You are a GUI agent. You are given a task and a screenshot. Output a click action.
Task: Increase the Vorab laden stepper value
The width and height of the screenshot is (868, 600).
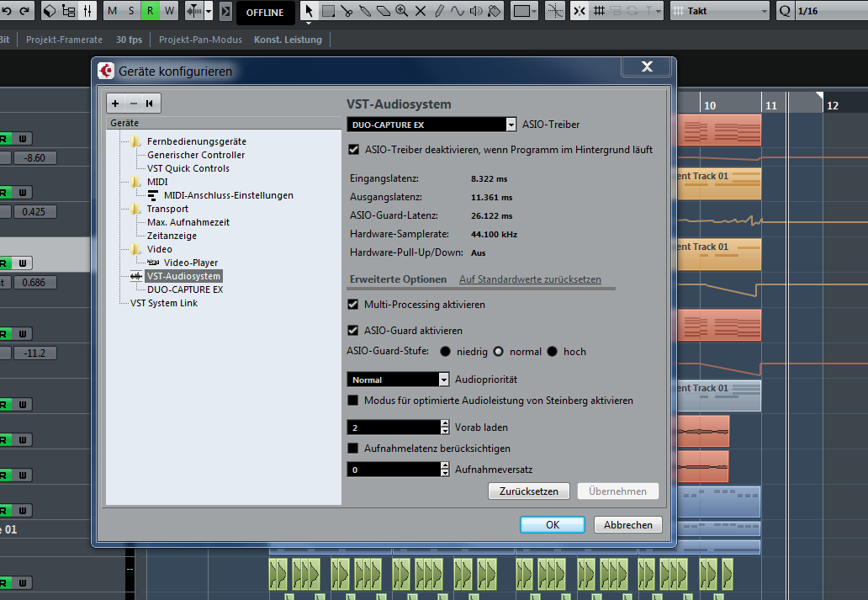[x=445, y=424]
